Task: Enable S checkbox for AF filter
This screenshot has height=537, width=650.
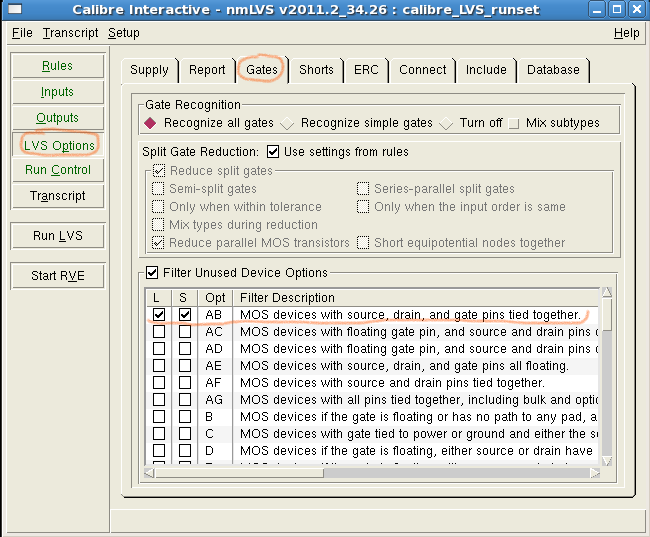Action: pyautogui.click(x=185, y=383)
